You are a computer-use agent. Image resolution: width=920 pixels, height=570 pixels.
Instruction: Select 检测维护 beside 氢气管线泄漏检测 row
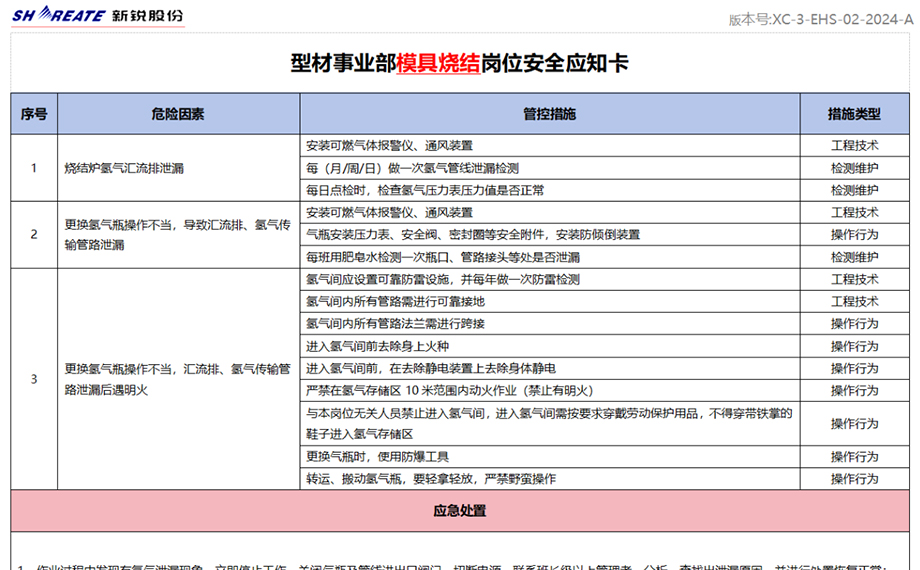(854, 168)
